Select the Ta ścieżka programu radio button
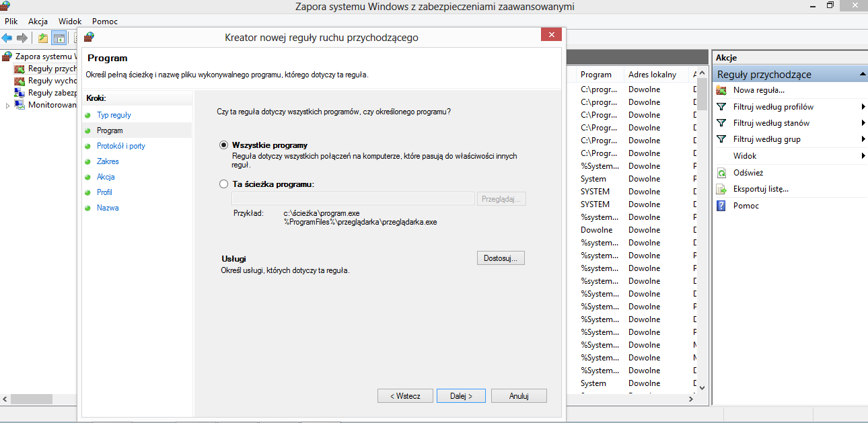 (224, 184)
